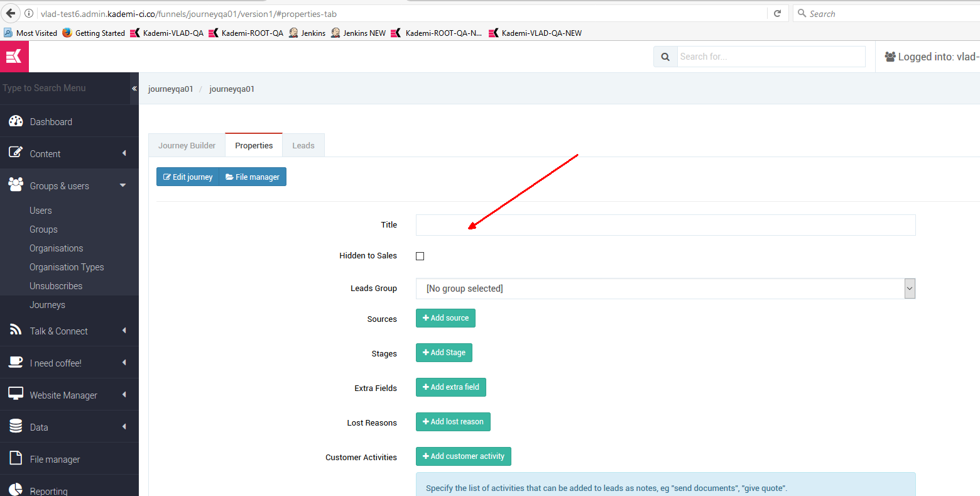Expand the I need coffee arrow
This screenshot has width=980, height=496.
click(x=124, y=362)
